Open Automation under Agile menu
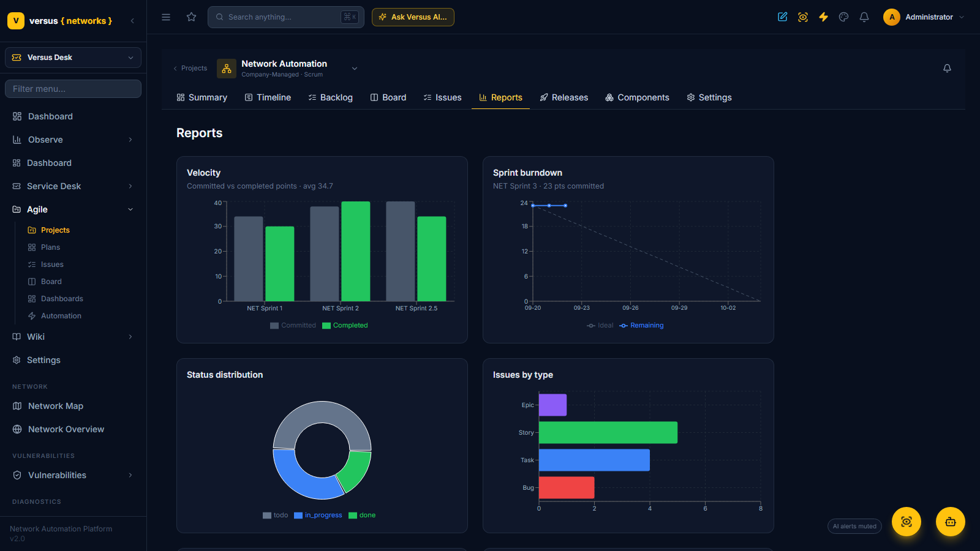Screen dimensions: 980x551 click(61, 316)
